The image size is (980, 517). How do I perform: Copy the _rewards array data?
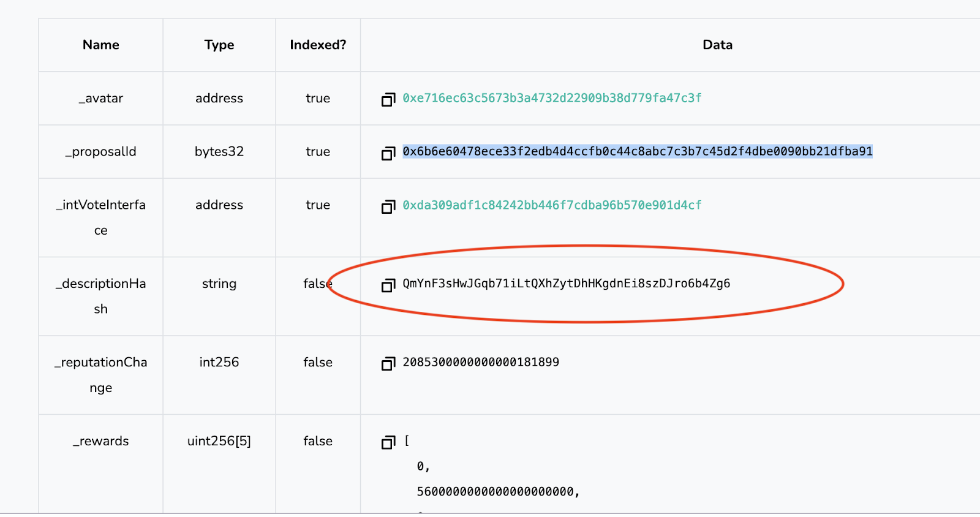[x=388, y=442]
